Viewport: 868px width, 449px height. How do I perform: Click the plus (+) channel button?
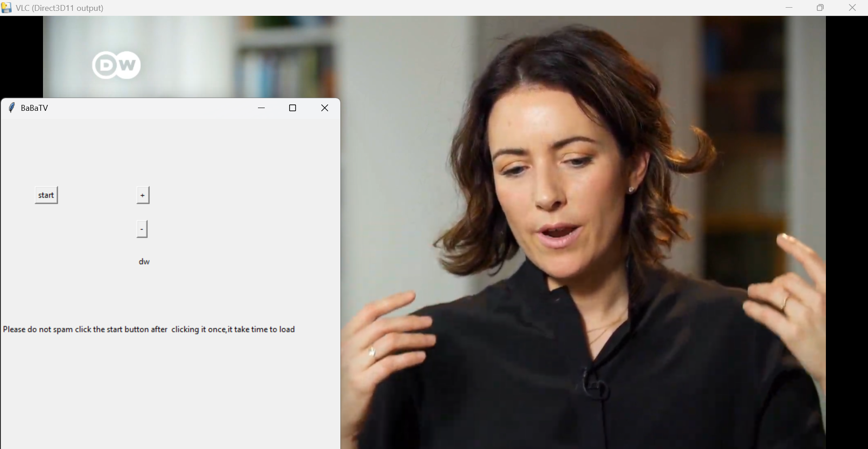click(x=143, y=195)
